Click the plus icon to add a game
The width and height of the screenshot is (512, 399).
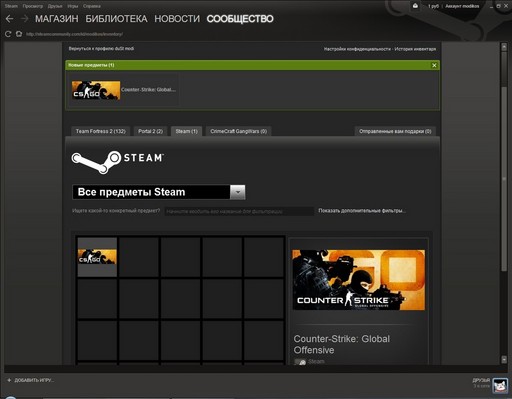pyautogui.click(x=9, y=380)
